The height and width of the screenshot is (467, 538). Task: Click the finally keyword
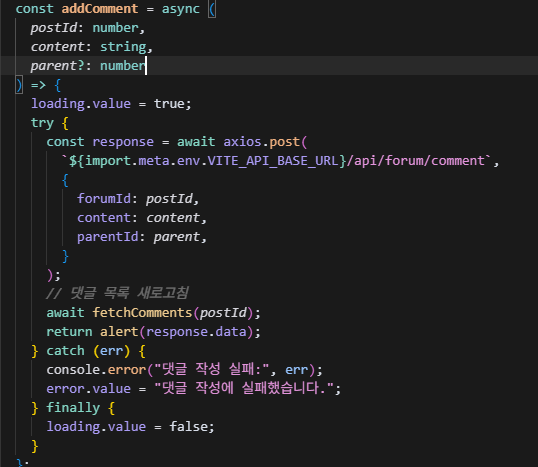(73, 408)
